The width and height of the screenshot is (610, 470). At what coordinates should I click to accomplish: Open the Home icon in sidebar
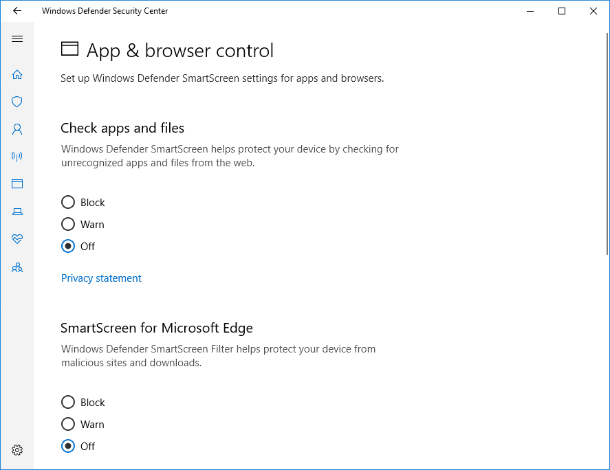point(17,74)
